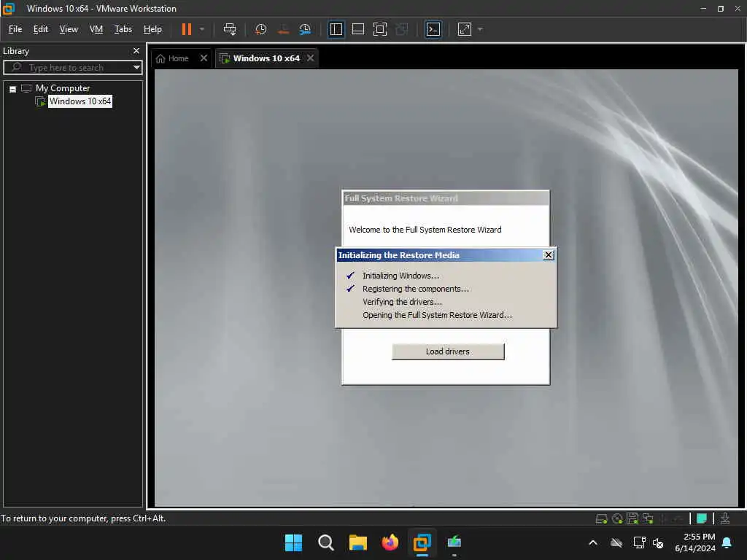
Task: Click the Load drivers button
Action: pyautogui.click(x=448, y=351)
